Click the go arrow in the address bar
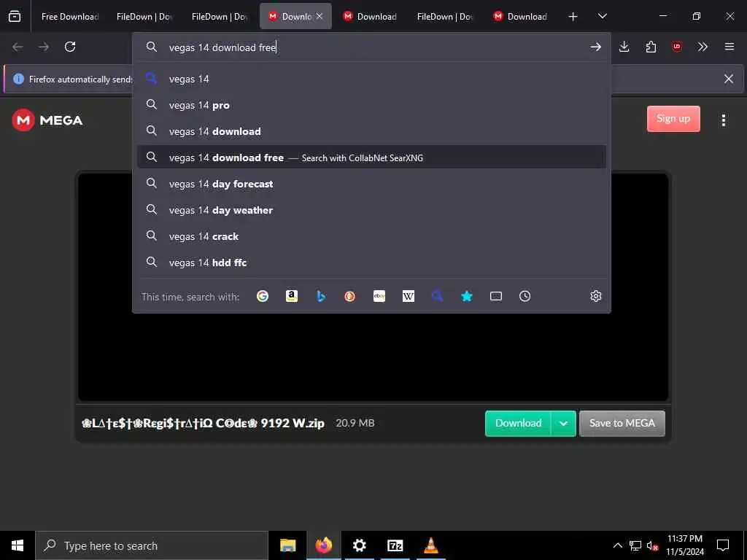The image size is (747, 560). 595,47
